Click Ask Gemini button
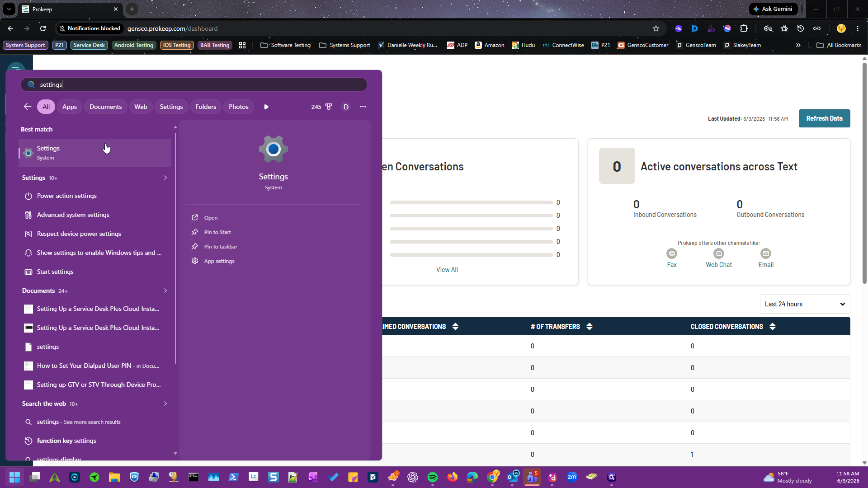This screenshot has height=488, width=868. 773,9
